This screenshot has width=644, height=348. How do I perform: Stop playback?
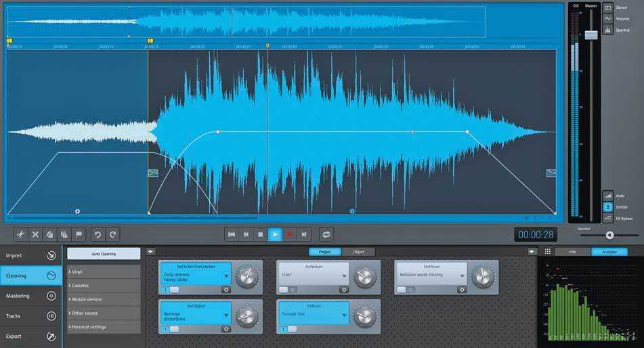coord(261,235)
